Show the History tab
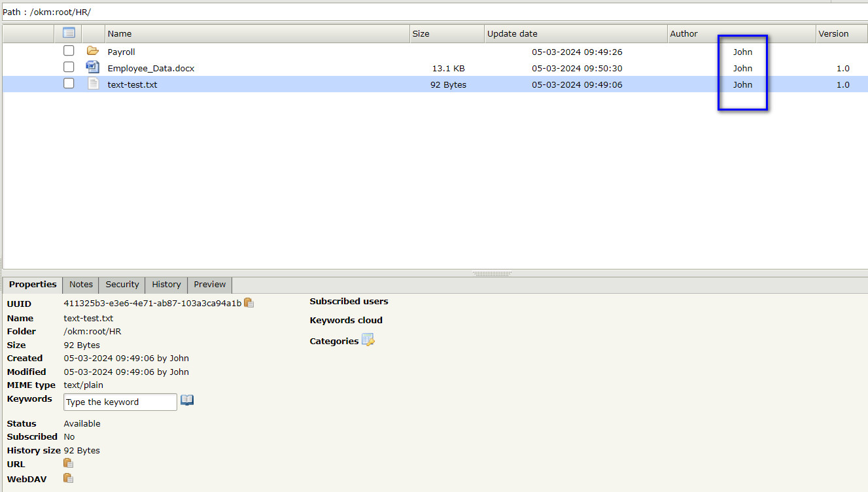The image size is (868, 492). 166,285
